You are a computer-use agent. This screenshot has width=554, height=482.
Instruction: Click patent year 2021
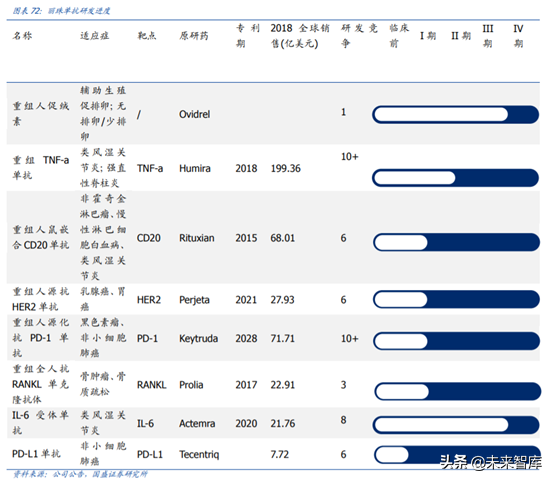point(246,300)
